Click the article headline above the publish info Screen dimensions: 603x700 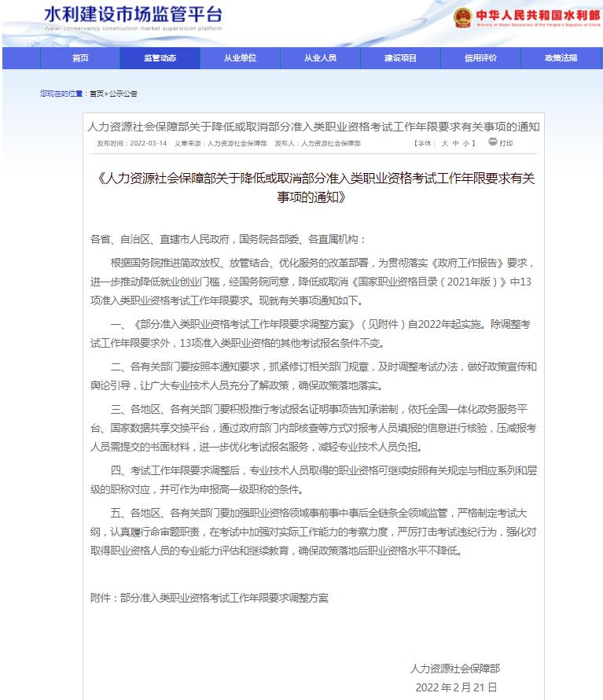[314, 127]
